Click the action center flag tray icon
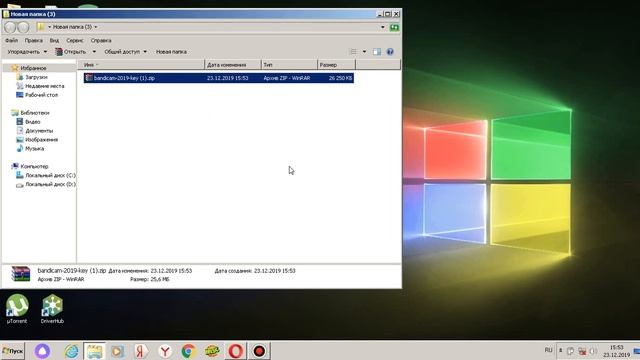640x360 pixels. point(571,351)
